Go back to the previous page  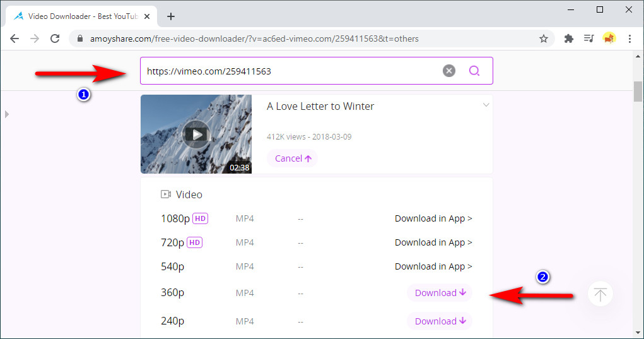coord(15,39)
